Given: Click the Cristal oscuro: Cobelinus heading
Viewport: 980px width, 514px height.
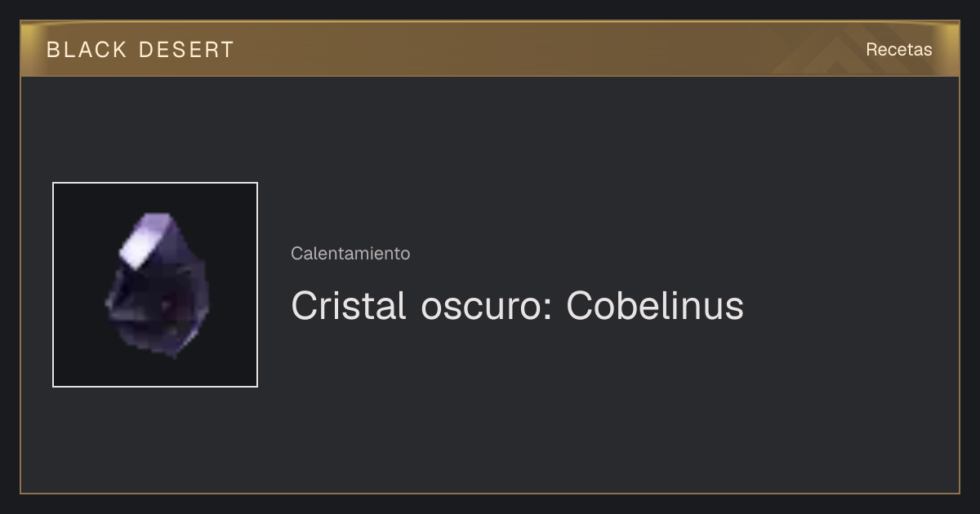Looking at the screenshot, I should (x=517, y=306).
